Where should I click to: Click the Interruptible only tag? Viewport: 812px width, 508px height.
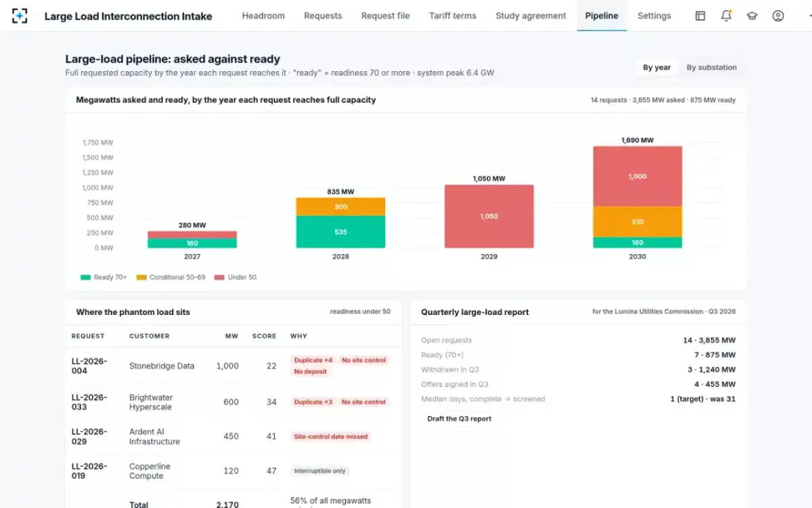[320, 471]
